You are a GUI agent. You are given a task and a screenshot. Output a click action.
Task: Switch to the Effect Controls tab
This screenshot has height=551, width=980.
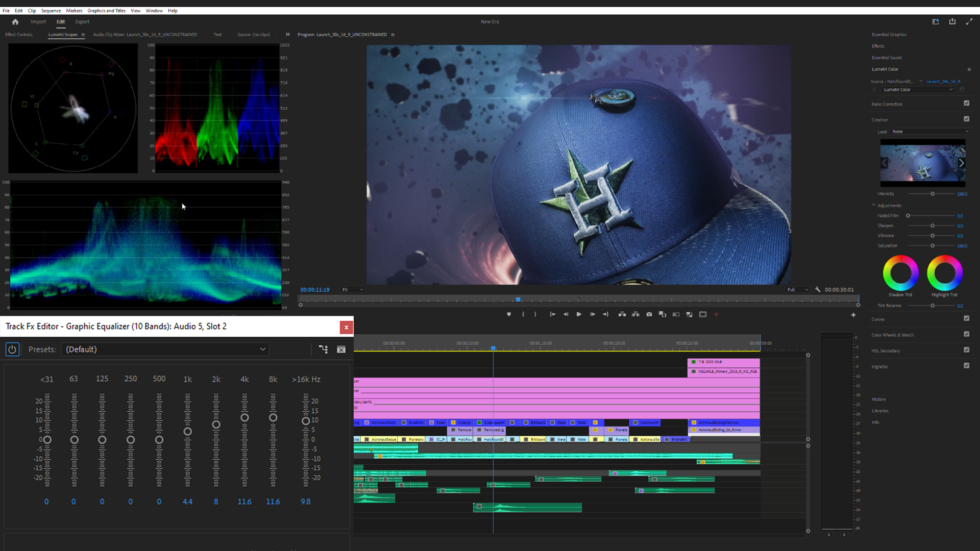[x=18, y=35]
